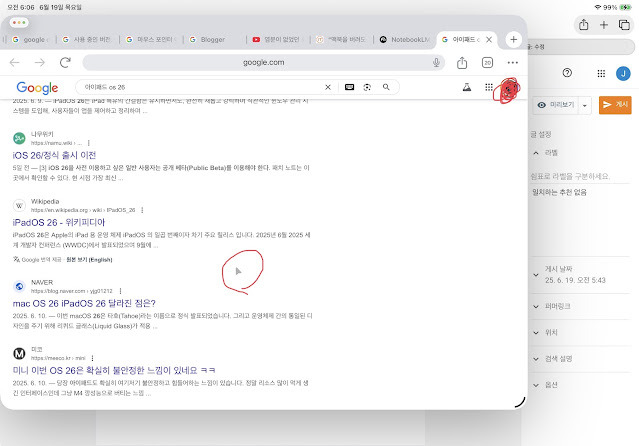
Task: Click the forward navigation arrow
Action: point(40,63)
